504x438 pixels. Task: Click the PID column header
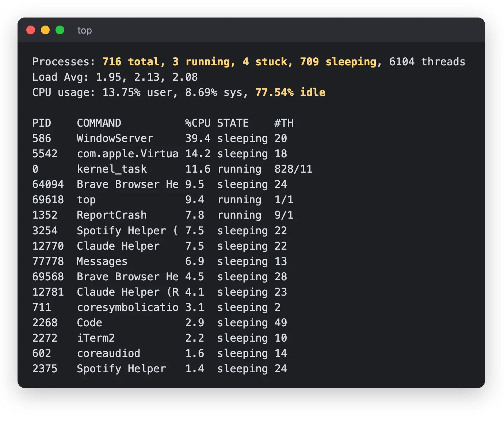click(x=42, y=123)
